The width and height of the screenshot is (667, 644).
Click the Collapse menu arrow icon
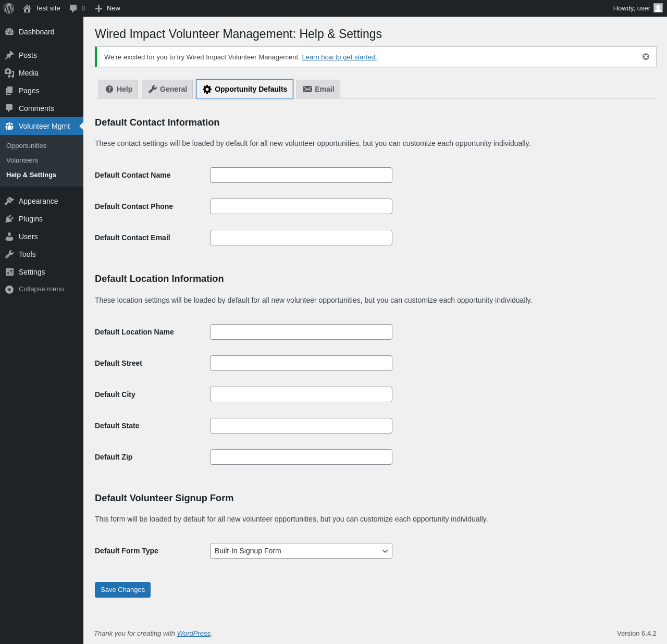coord(9,290)
